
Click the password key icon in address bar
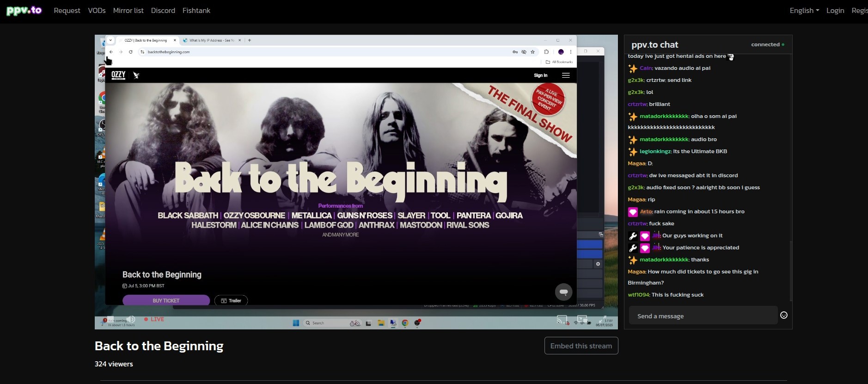[515, 52]
